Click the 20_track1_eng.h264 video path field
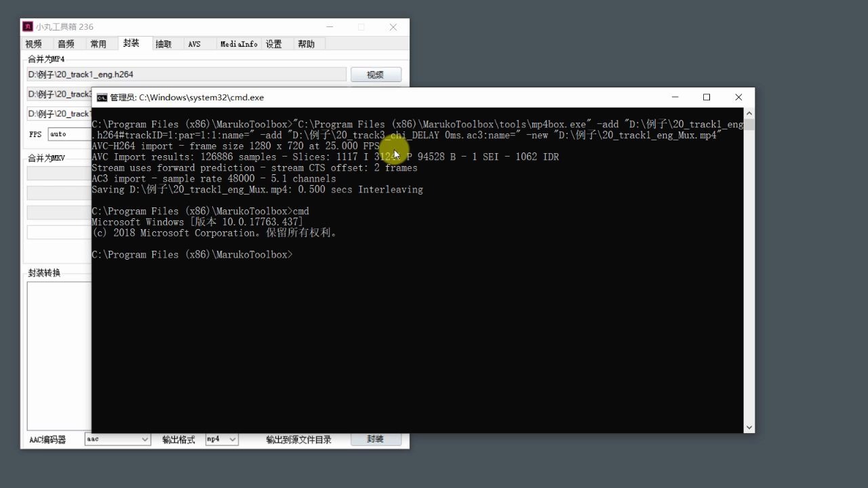Image resolution: width=868 pixels, height=488 pixels. click(186, 75)
